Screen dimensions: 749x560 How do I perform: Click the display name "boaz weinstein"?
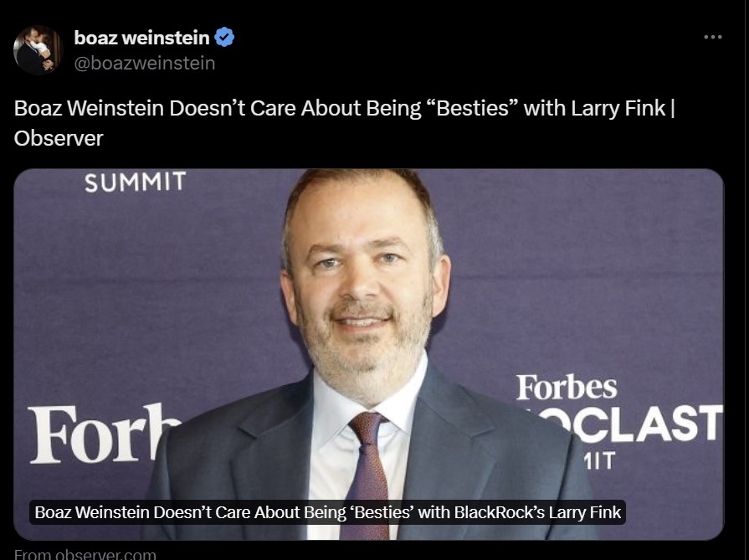141,38
